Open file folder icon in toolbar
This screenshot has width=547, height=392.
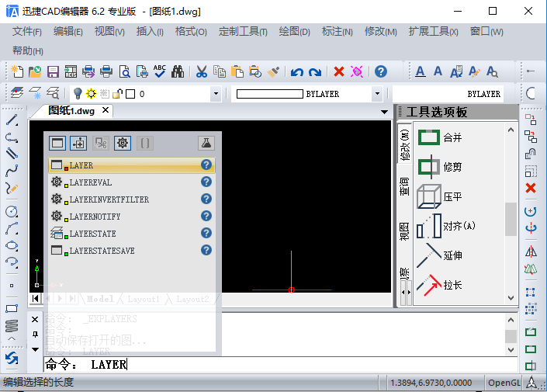click(x=35, y=71)
